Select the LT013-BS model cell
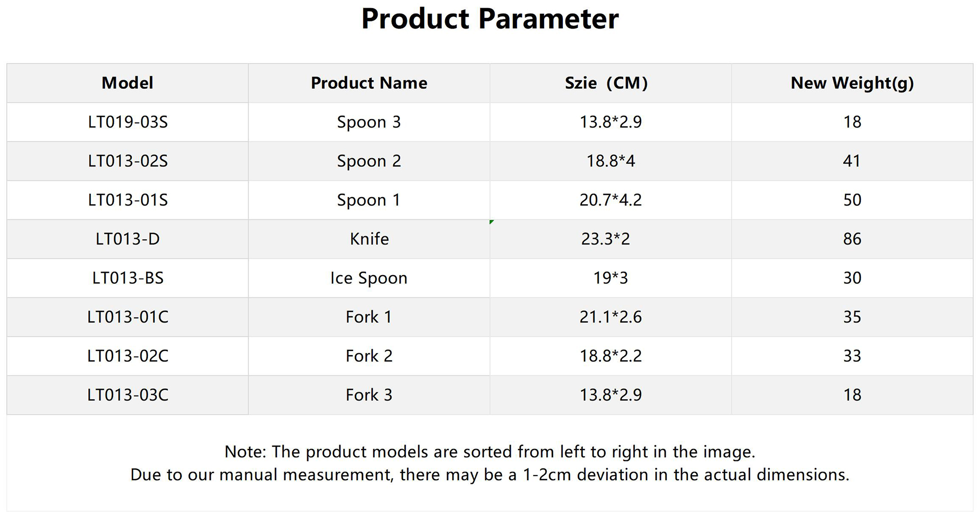This screenshot has height=518, width=980. [x=128, y=278]
